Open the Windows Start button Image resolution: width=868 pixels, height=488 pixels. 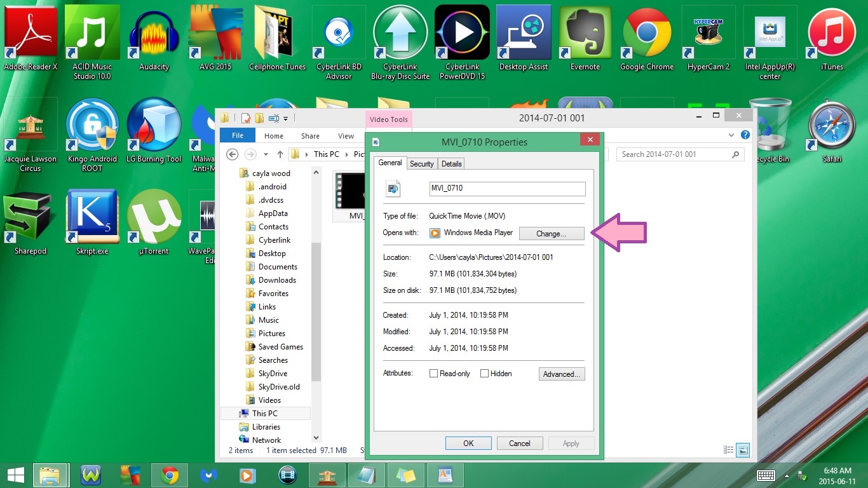pyautogui.click(x=15, y=475)
